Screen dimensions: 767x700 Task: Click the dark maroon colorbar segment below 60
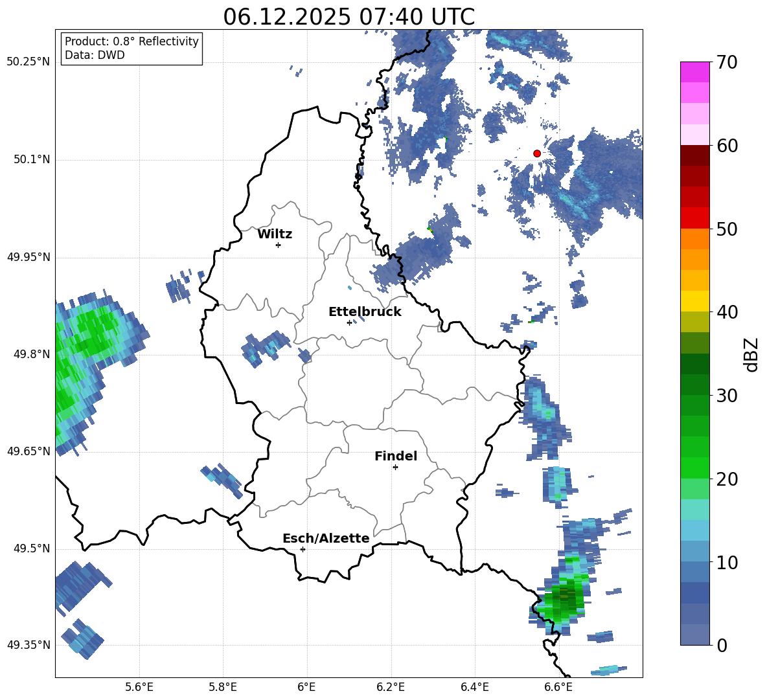[x=694, y=155]
